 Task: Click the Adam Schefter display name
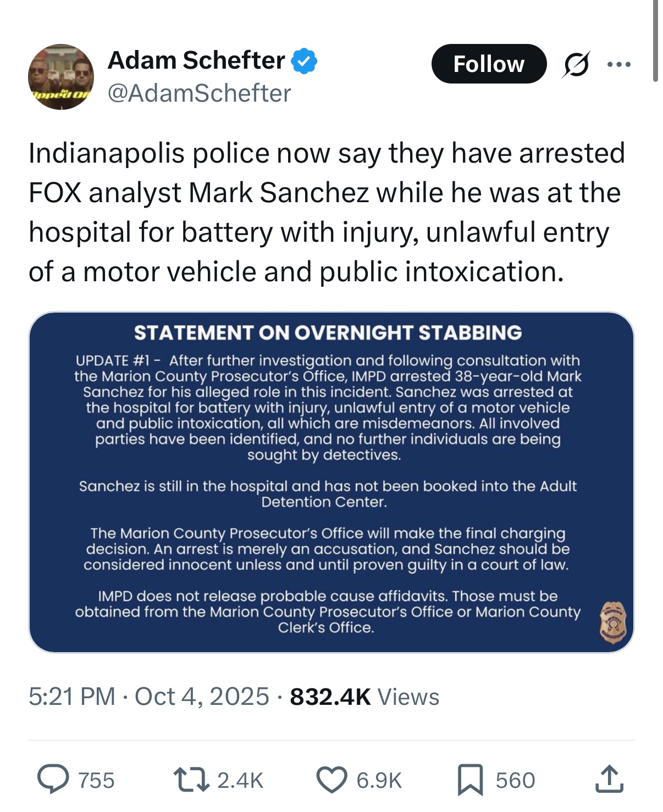tap(196, 60)
